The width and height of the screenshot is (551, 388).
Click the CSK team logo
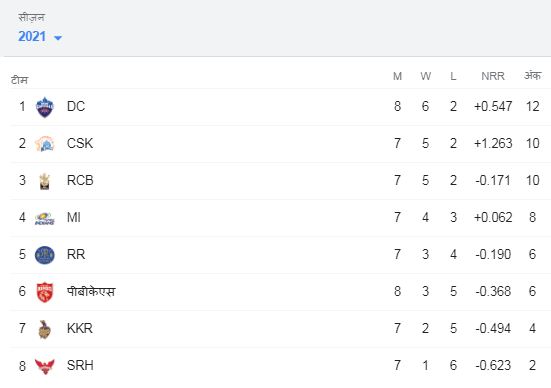tap(45, 144)
